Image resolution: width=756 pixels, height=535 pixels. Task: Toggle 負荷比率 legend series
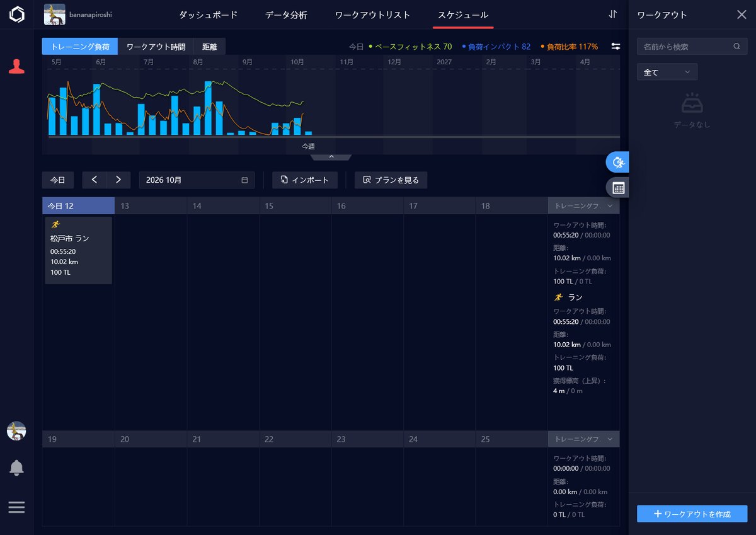(x=569, y=47)
